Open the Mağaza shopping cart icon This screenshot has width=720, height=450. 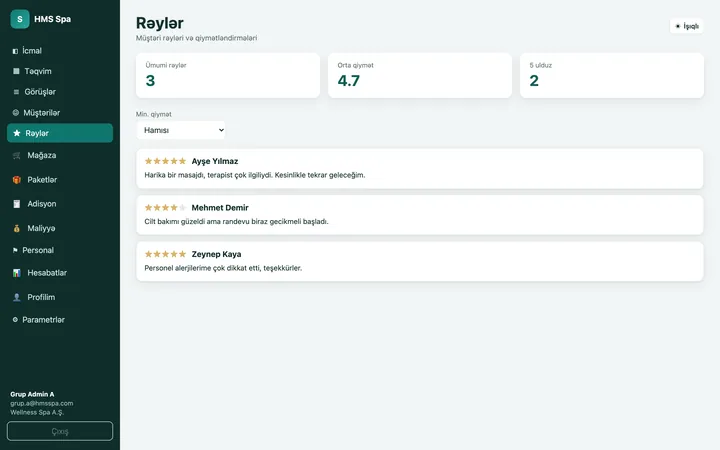(17, 156)
